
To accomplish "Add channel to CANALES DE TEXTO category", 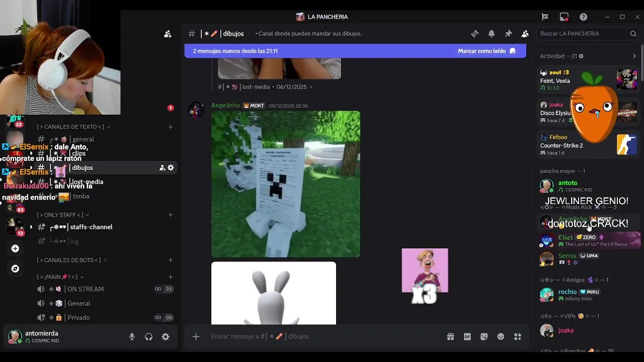I will tap(171, 127).
